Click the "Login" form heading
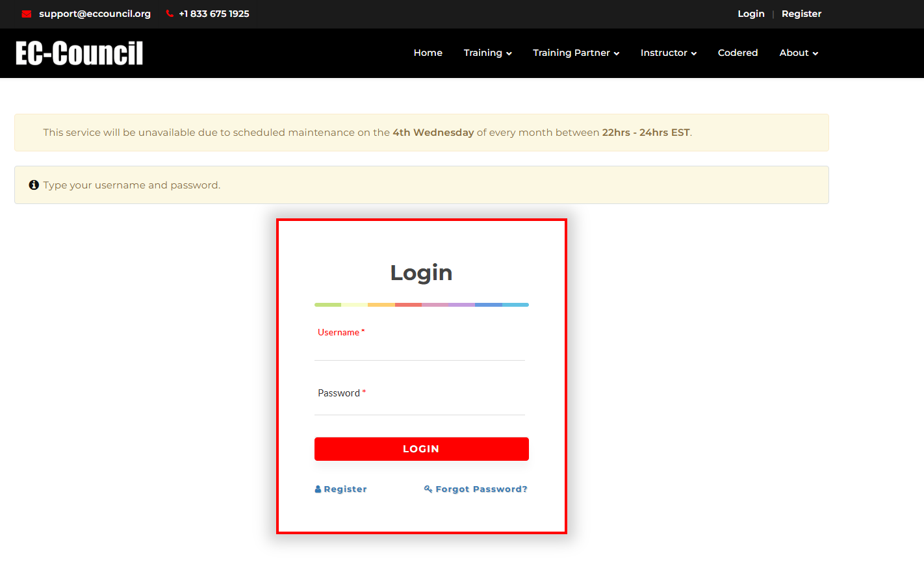924x568 pixels. [422, 273]
